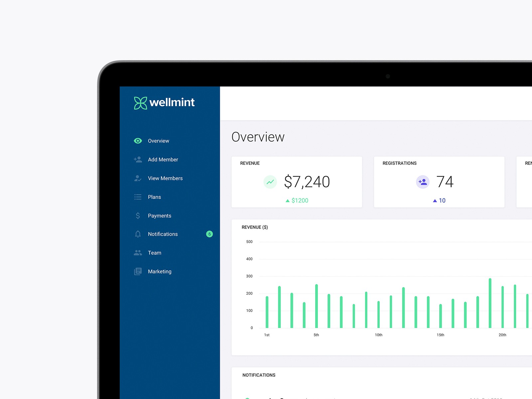
Task: Click the registrations add-person icon
Action: tap(423, 182)
